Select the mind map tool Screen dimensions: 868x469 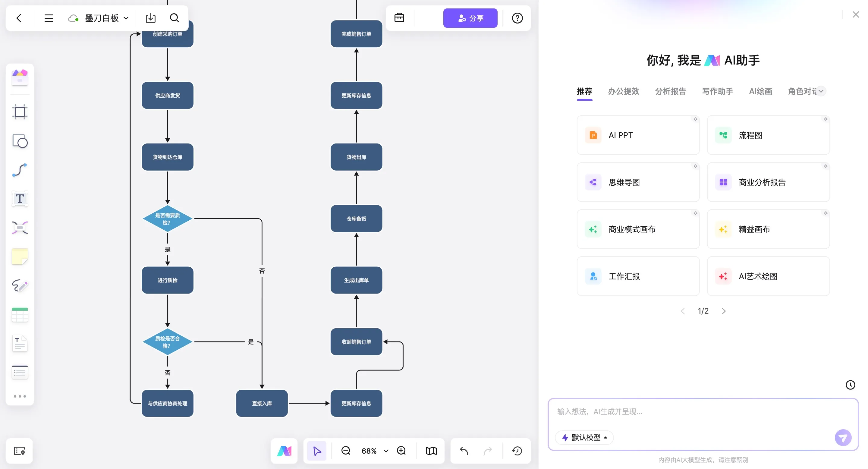(20, 228)
